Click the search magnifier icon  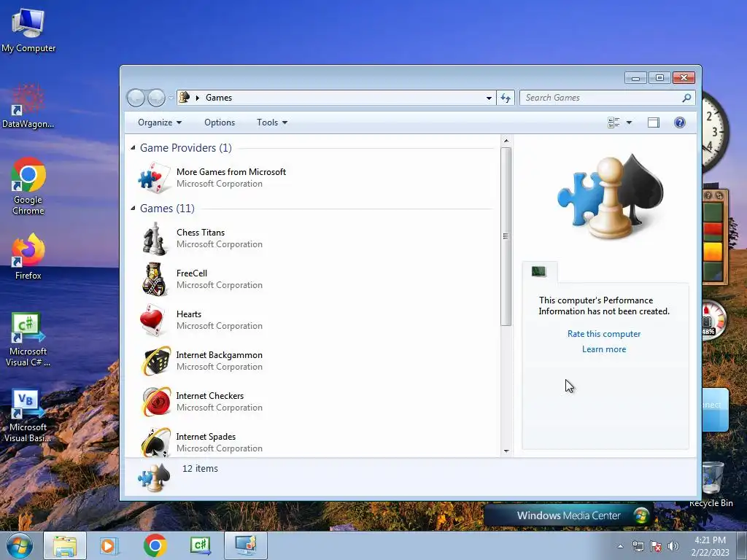point(686,98)
